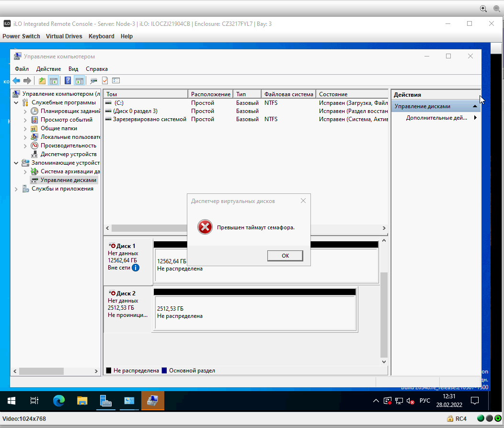504x428 pixels.
Task: Expand the Службы и приложения node
Action: point(16,189)
